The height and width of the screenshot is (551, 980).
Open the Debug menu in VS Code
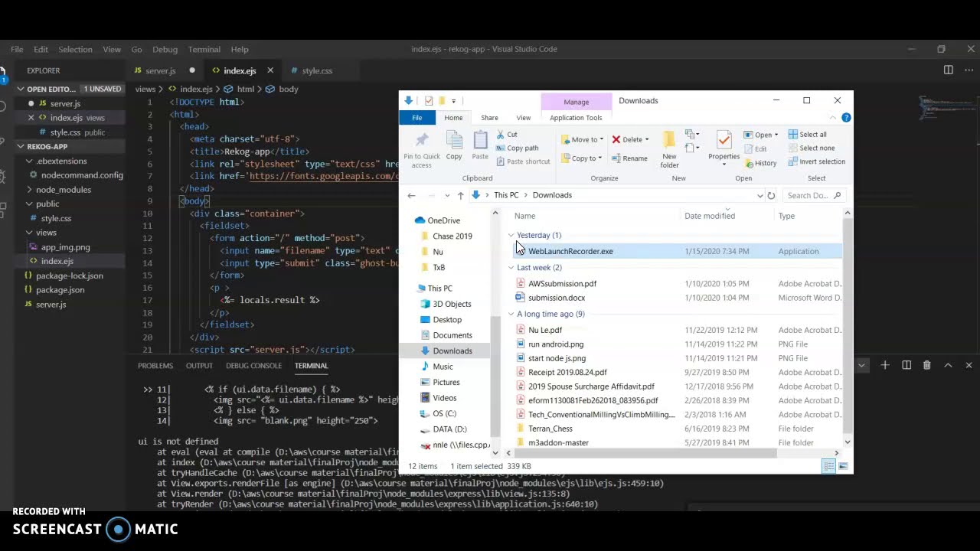[x=165, y=50]
